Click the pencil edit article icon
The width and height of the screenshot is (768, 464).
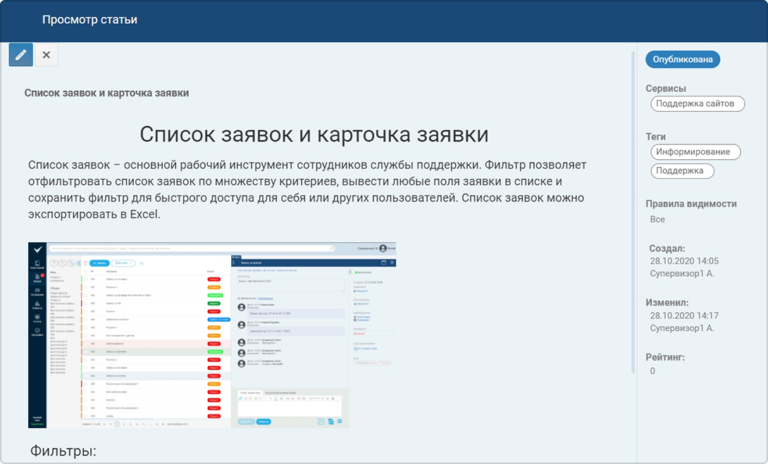pos(21,54)
